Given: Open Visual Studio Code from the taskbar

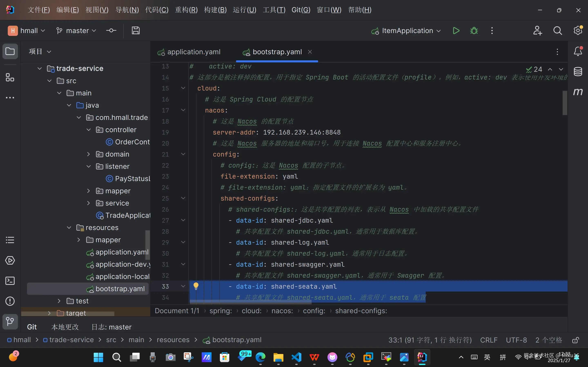Looking at the screenshot, I should (296, 357).
